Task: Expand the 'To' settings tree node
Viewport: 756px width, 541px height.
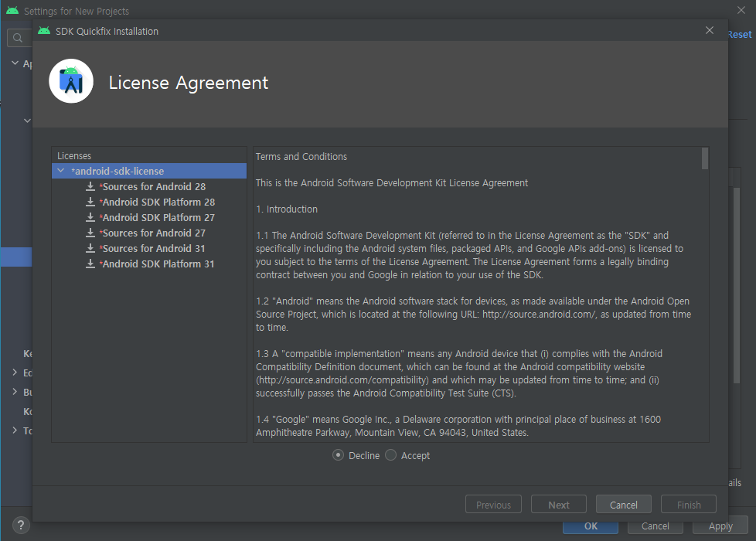Action: [15, 430]
